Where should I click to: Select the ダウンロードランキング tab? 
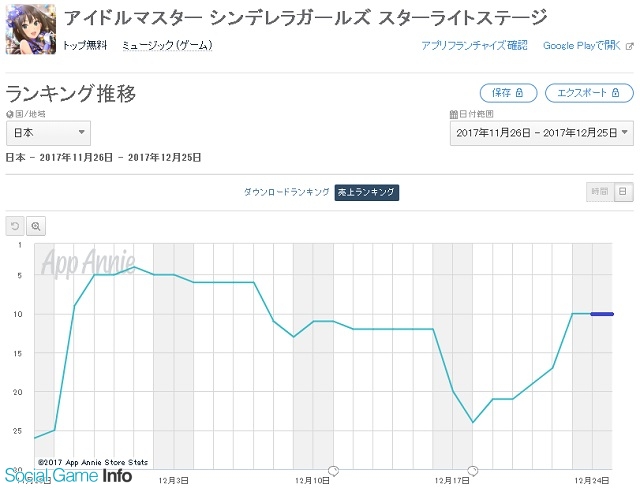287,192
